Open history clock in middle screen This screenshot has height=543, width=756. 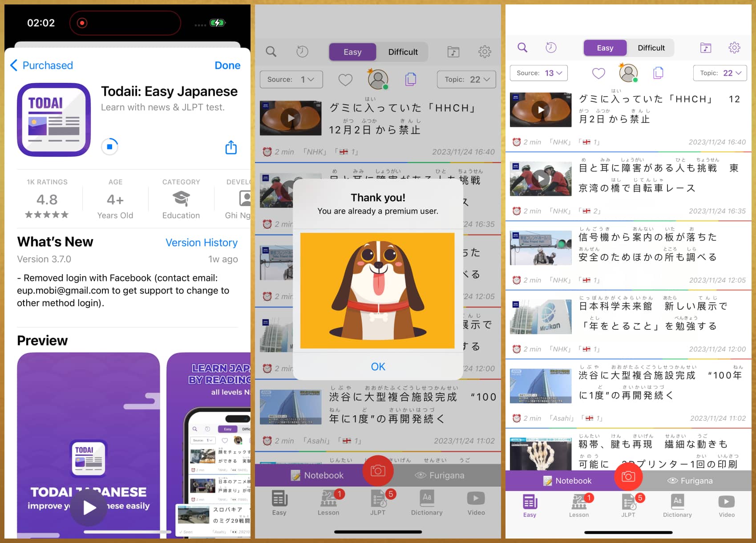click(302, 52)
